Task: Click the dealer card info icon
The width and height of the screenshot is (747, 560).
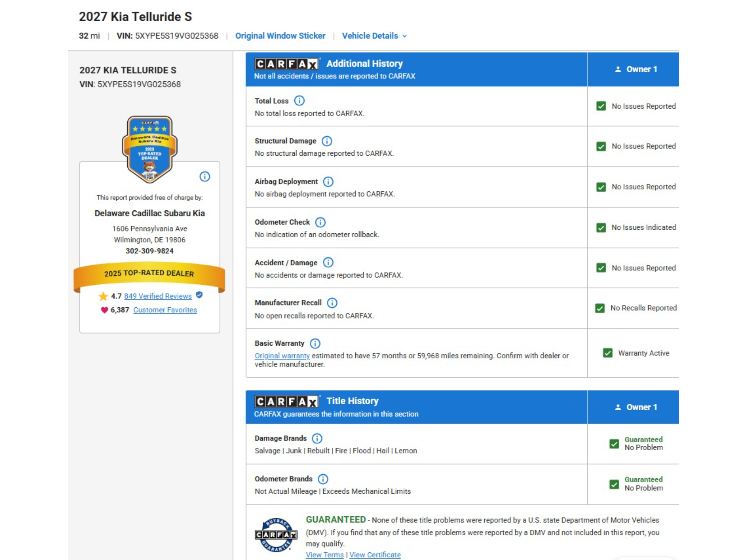Action: [205, 176]
